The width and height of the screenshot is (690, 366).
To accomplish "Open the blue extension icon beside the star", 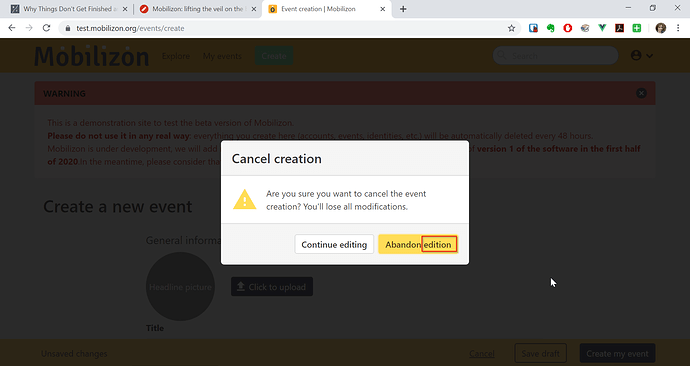I will pos(533,28).
